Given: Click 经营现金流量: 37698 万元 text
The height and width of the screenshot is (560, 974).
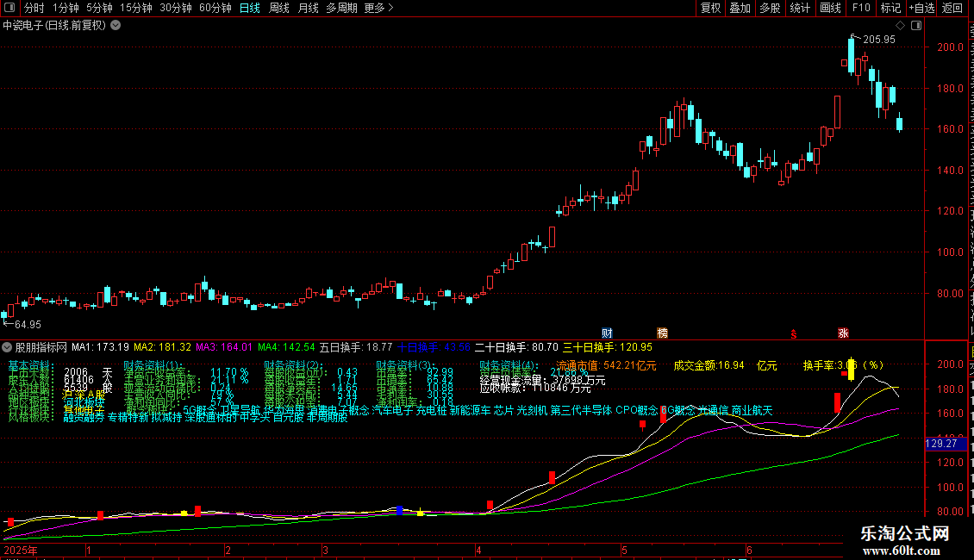Looking at the screenshot, I should (542, 380).
